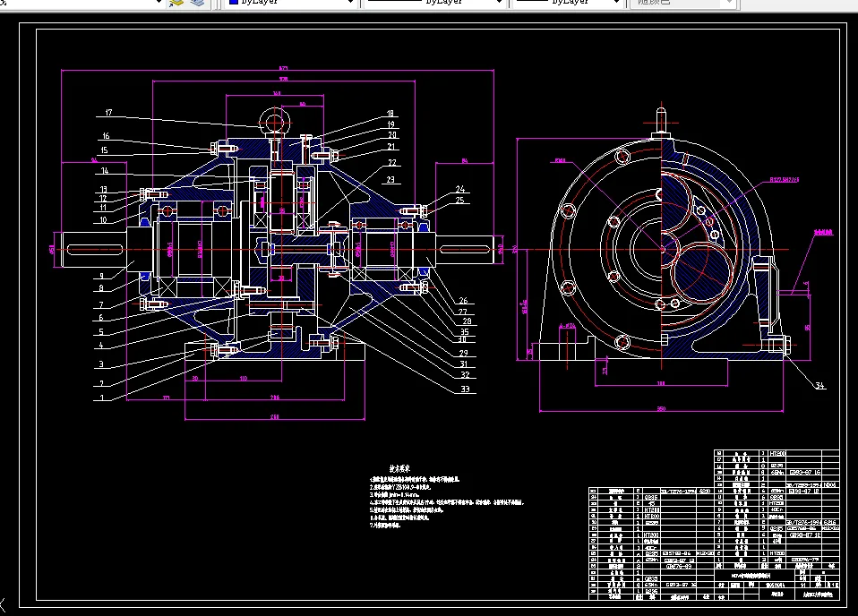Select the 技术要求 technical requirements heading
858x616 pixels.
(x=399, y=469)
